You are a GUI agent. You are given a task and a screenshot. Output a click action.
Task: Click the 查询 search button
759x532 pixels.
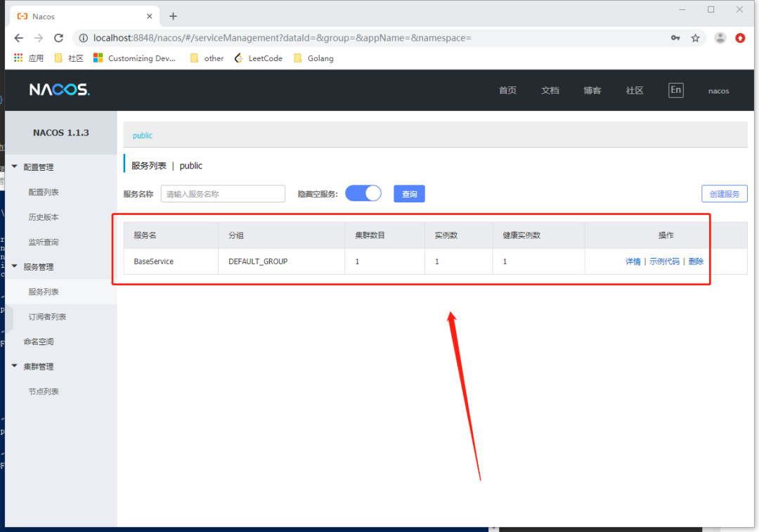tap(409, 194)
